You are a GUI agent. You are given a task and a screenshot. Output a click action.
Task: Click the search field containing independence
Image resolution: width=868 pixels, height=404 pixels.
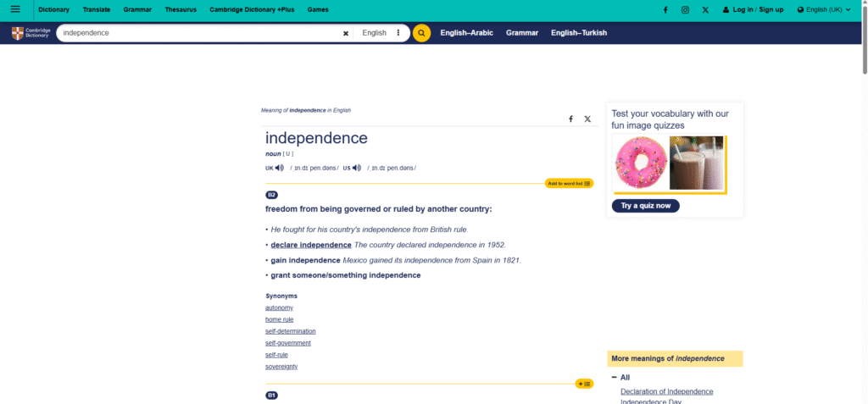(x=199, y=33)
